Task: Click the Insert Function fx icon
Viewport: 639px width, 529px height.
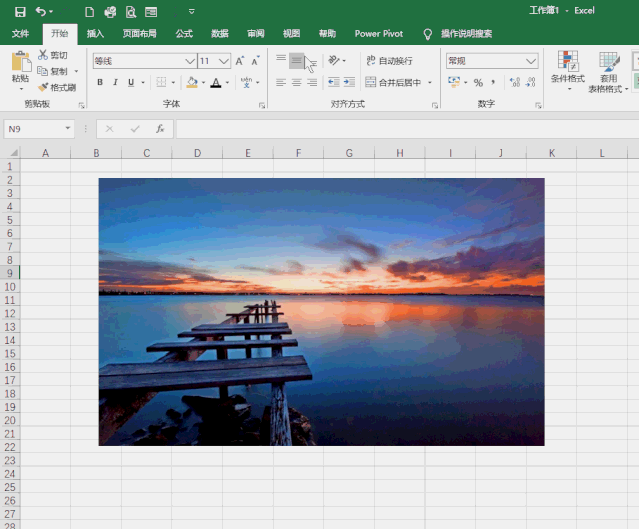Action: 160,129
